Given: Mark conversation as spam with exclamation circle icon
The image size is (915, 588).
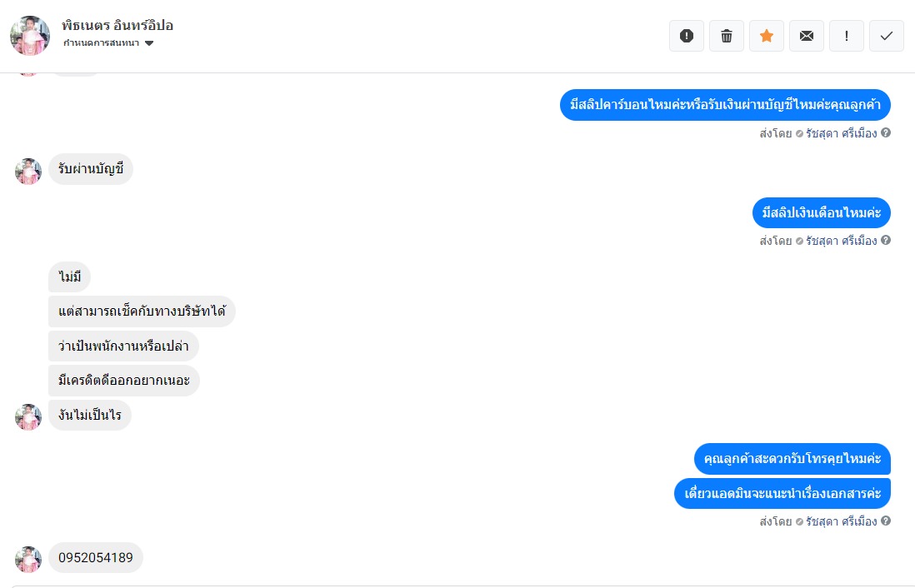Looking at the screenshot, I should [x=687, y=36].
